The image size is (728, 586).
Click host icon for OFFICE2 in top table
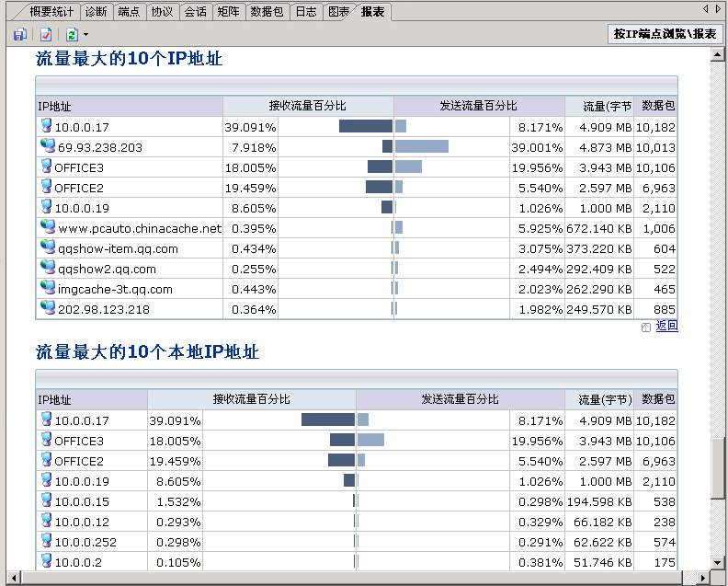pyautogui.click(x=47, y=187)
